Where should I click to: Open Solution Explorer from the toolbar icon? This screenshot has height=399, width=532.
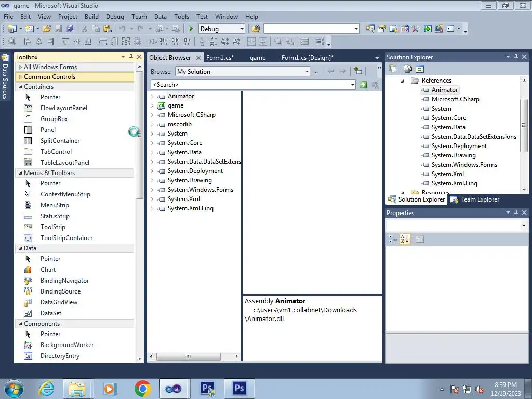coord(370,29)
